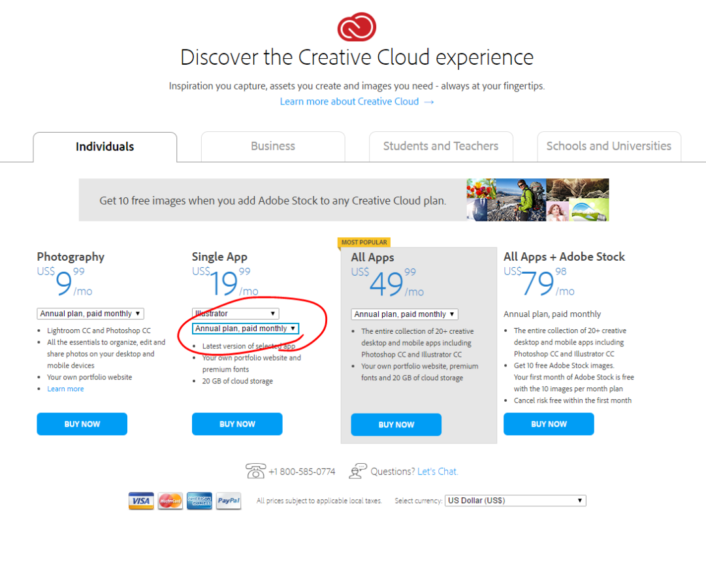Open the circled Annual plan, paid monthly dropdown
This screenshot has width=706, height=588.
pos(244,328)
